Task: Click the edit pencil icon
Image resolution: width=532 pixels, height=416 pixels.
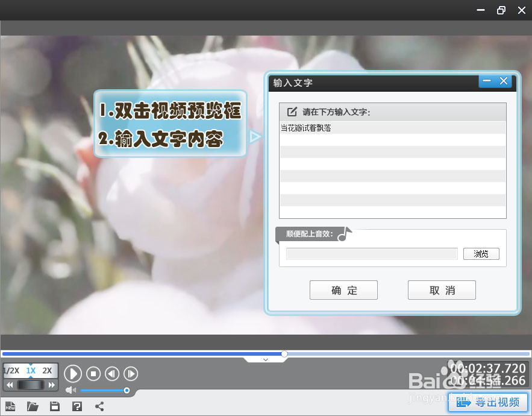Action: point(292,112)
